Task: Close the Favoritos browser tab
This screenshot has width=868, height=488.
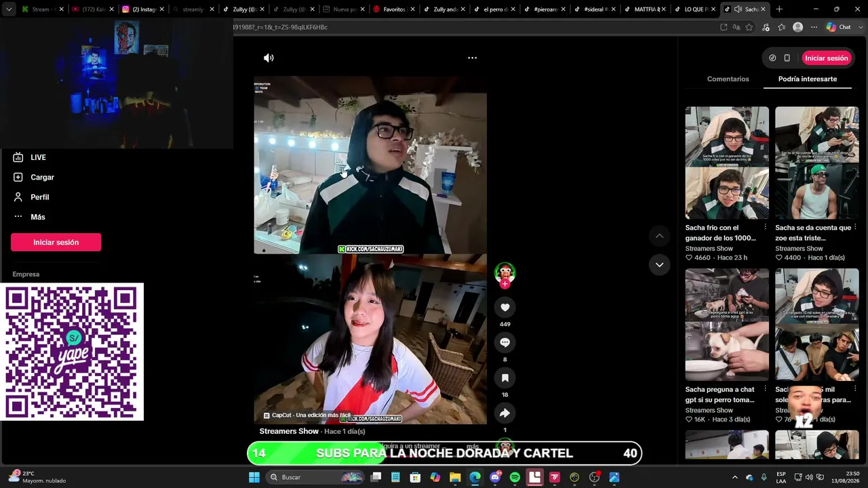Action: tap(412, 9)
